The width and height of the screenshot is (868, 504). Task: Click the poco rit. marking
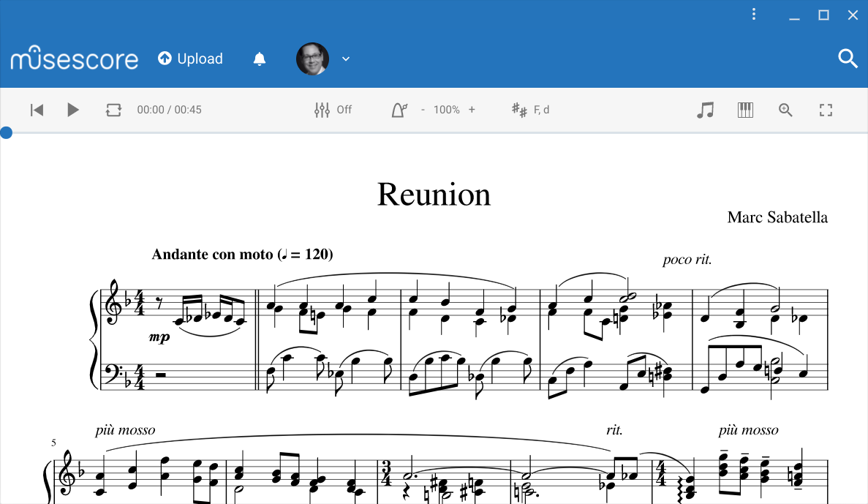[x=687, y=259]
